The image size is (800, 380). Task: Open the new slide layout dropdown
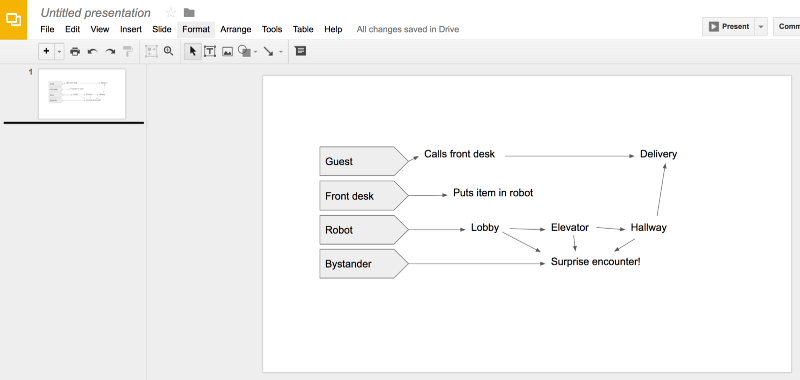[x=59, y=52]
